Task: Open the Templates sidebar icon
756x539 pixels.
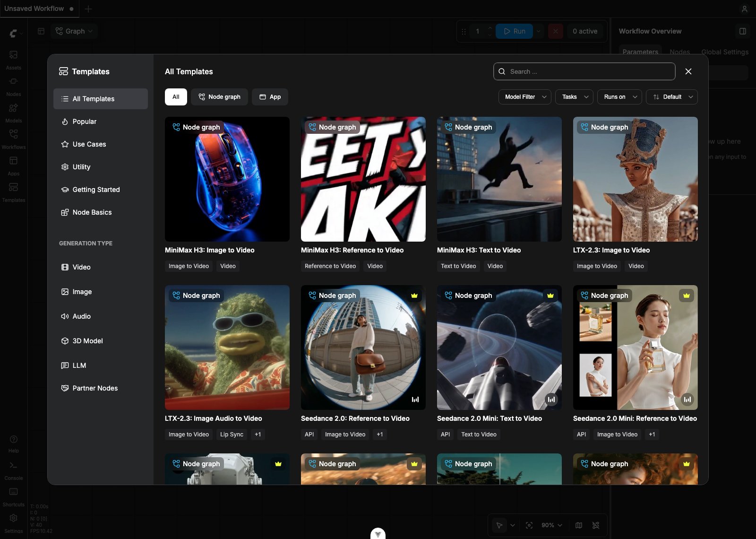Action: [14, 192]
